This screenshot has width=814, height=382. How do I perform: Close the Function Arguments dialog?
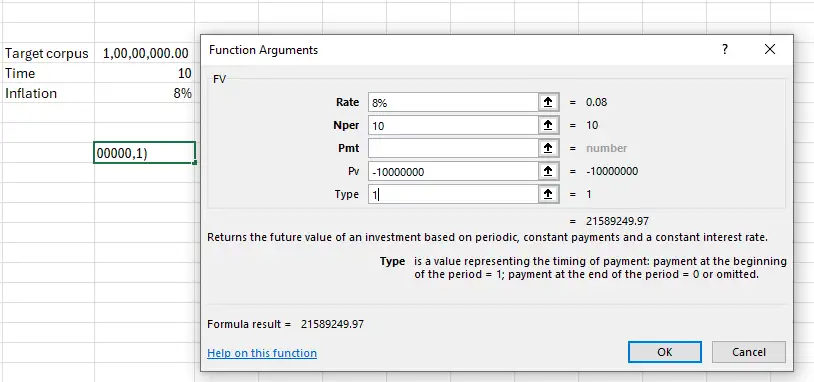770,49
